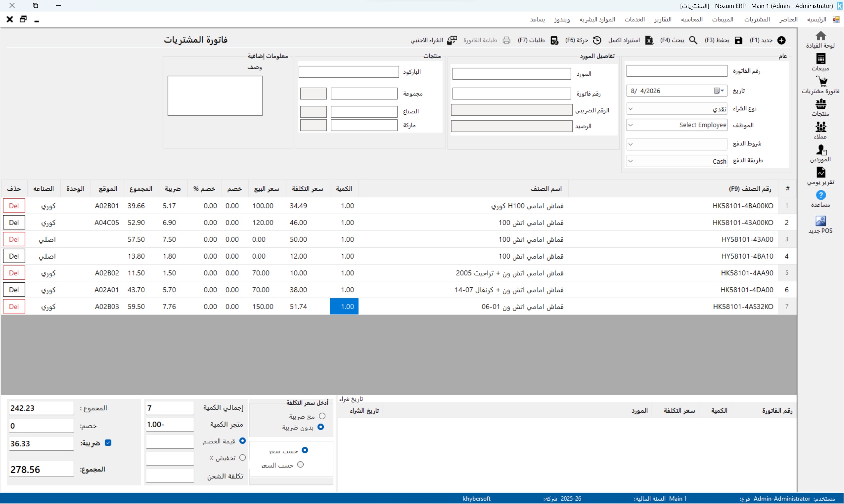Open منتجات products basket icon
This screenshot has height=504, width=844.
821,104
